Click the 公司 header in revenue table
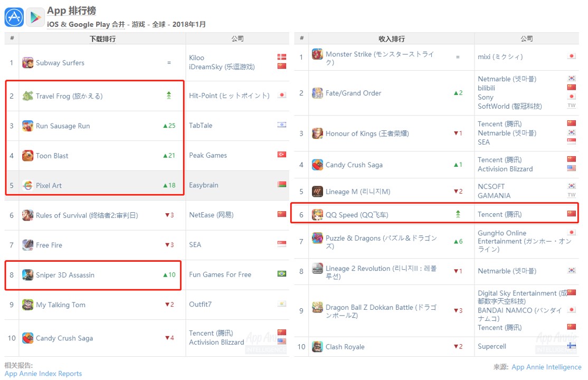Image resolution: width=588 pixels, height=380 pixels. pos(526,39)
